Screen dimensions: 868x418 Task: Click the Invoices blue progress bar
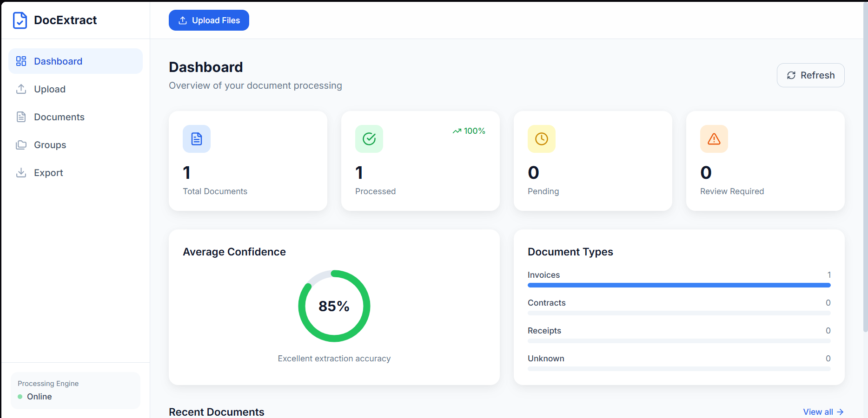(679, 285)
